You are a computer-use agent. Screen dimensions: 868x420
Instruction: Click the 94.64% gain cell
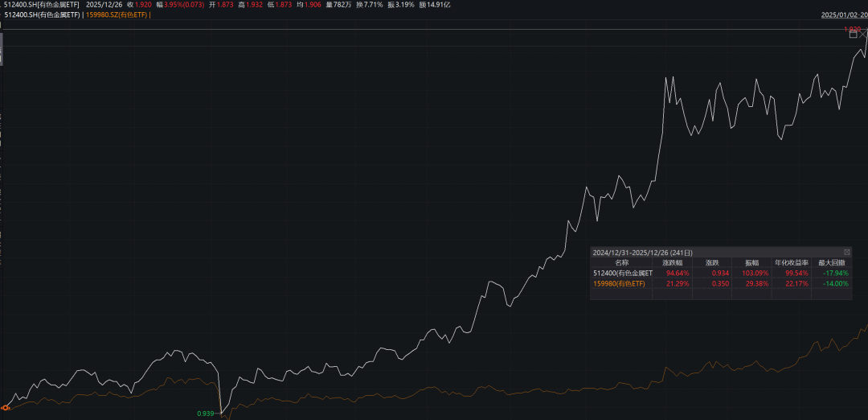pos(678,274)
